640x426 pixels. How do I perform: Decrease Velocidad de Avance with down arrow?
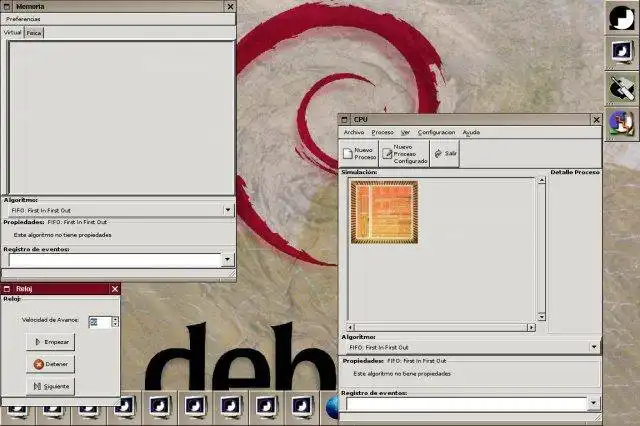(115, 325)
